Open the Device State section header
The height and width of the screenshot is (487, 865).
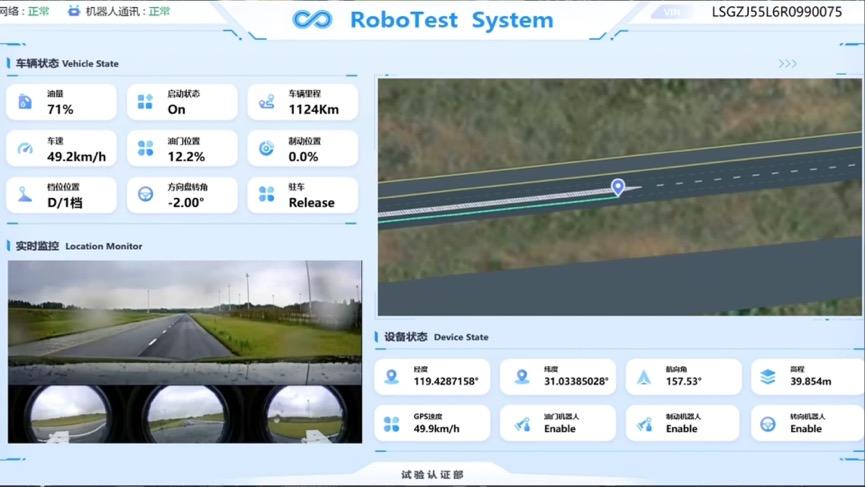coord(436,338)
